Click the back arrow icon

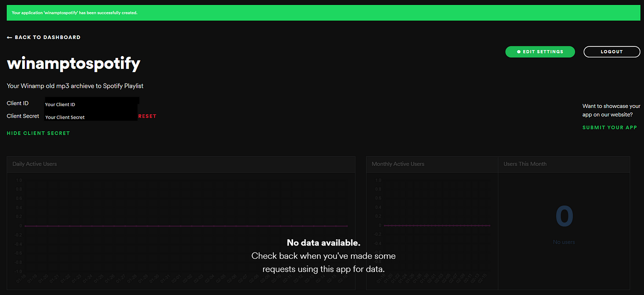point(10,38)
